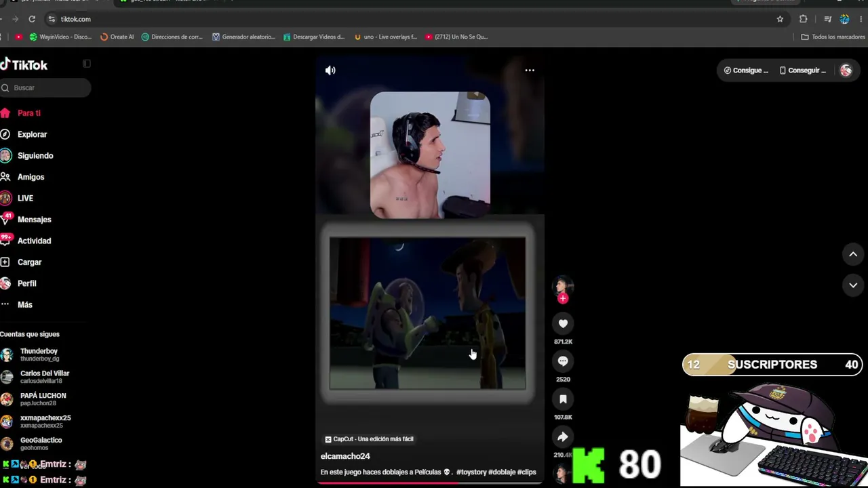Save the video with the bookmark icon
This screenshot has height=488, width=868.
point(563,399)
